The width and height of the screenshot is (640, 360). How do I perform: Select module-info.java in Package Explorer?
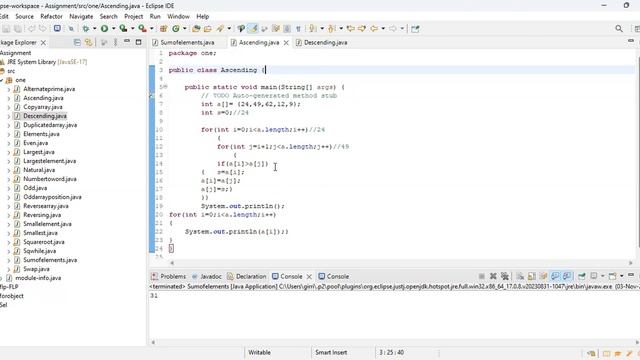(x=38, y=278)
